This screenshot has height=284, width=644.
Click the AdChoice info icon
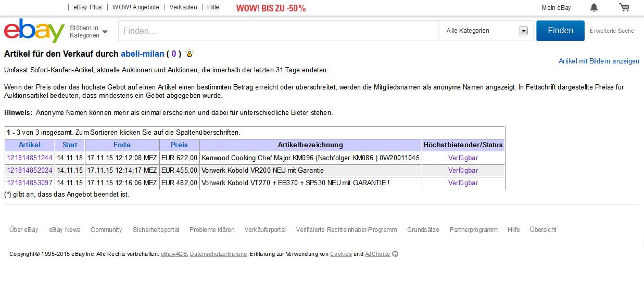395,254
